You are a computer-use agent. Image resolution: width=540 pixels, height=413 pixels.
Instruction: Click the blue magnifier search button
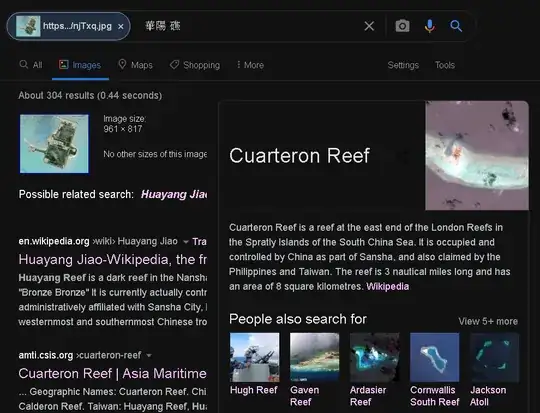456,26
